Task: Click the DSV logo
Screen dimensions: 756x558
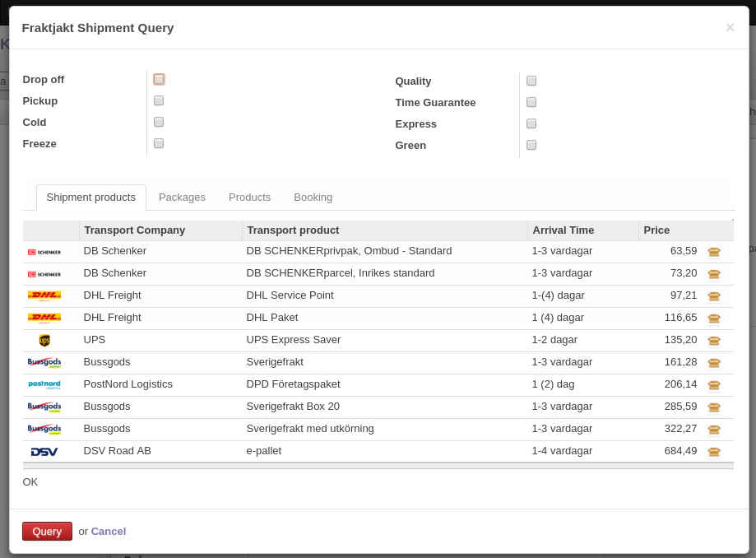Action: 44,451
